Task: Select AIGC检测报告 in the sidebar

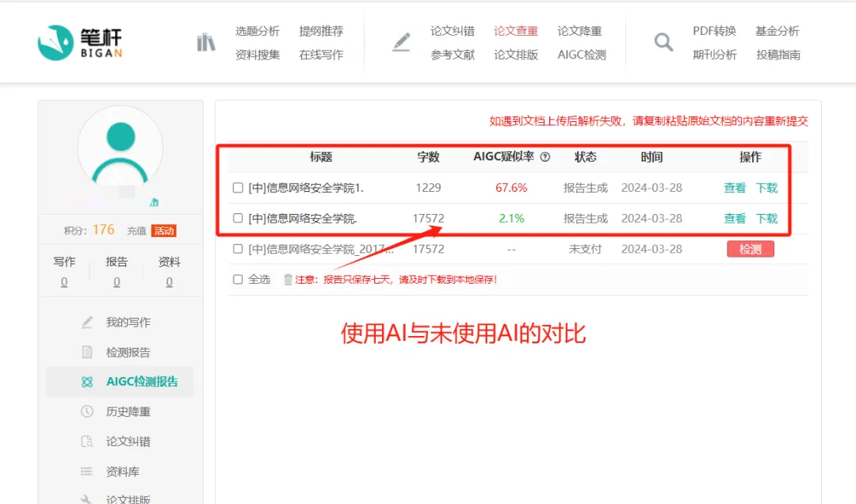Action: 141,381
